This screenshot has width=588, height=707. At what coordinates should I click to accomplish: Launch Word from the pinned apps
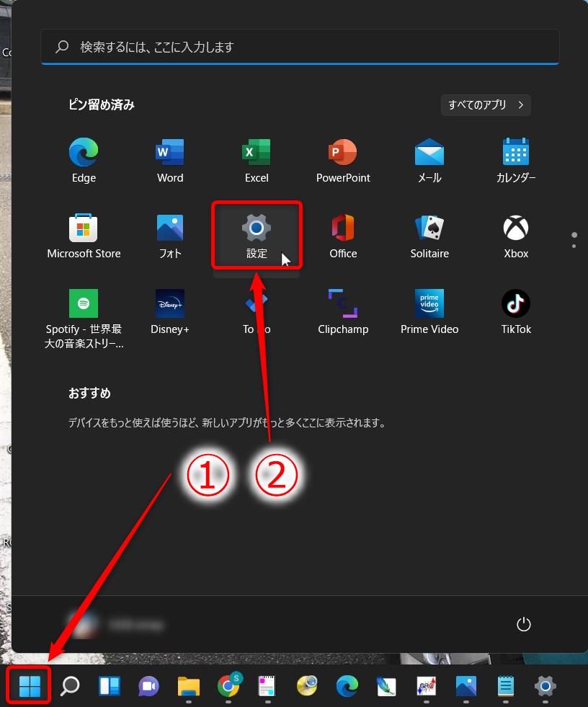[x=170, y=161]
